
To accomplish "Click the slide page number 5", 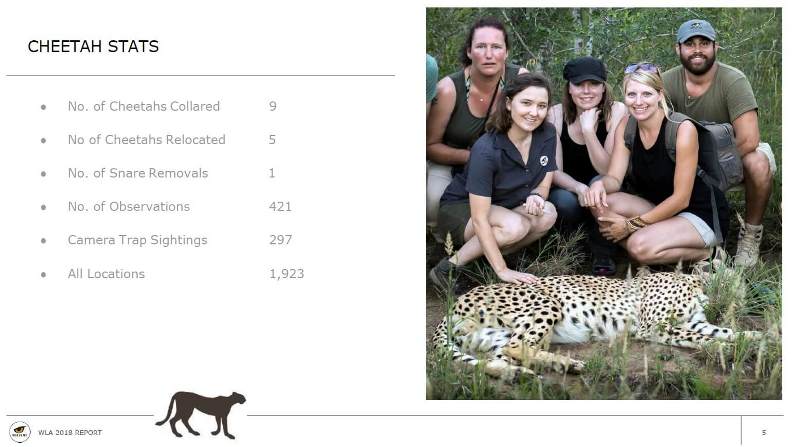I will click(x=764, y=432).
